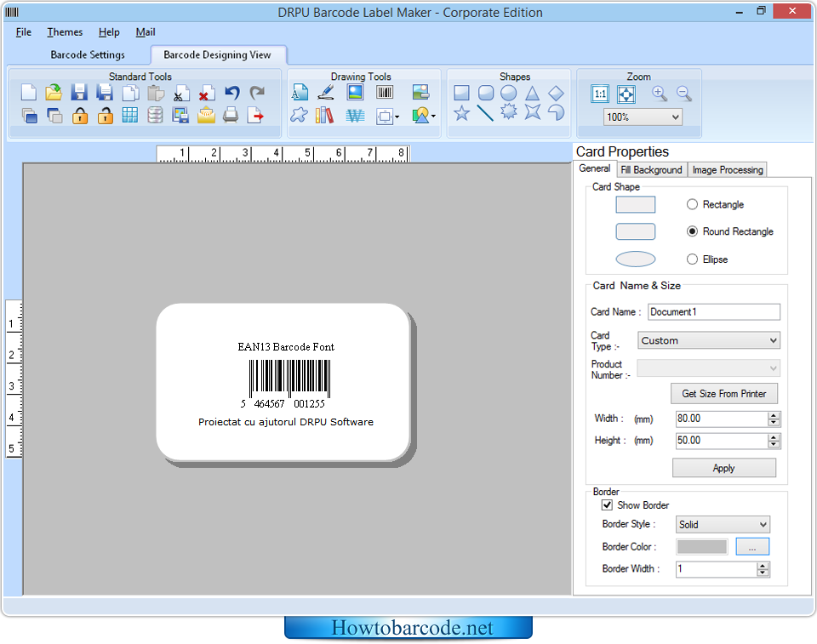Click the Save All double-floppy icon

coord(105,93)
